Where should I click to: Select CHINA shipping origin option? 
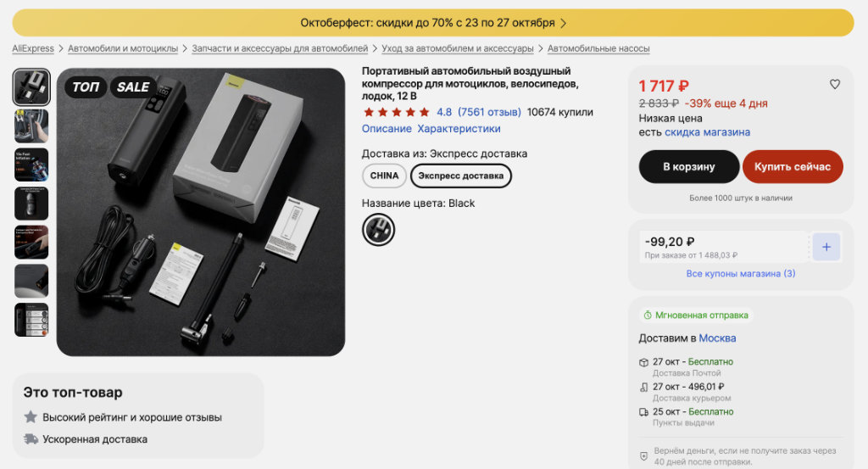(x=384, y=176)
